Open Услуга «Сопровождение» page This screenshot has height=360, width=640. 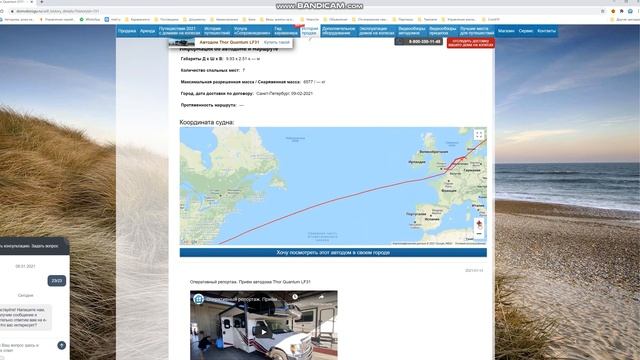[x=252, y=31]
